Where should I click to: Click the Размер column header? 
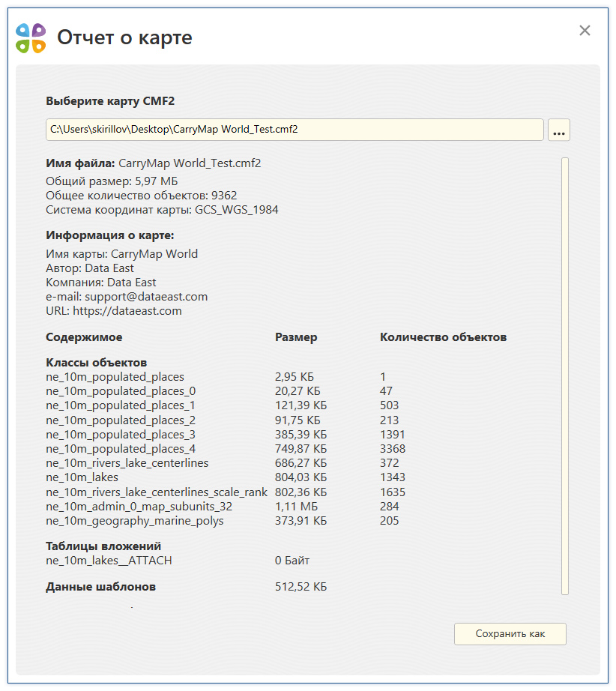coord(296,337)
